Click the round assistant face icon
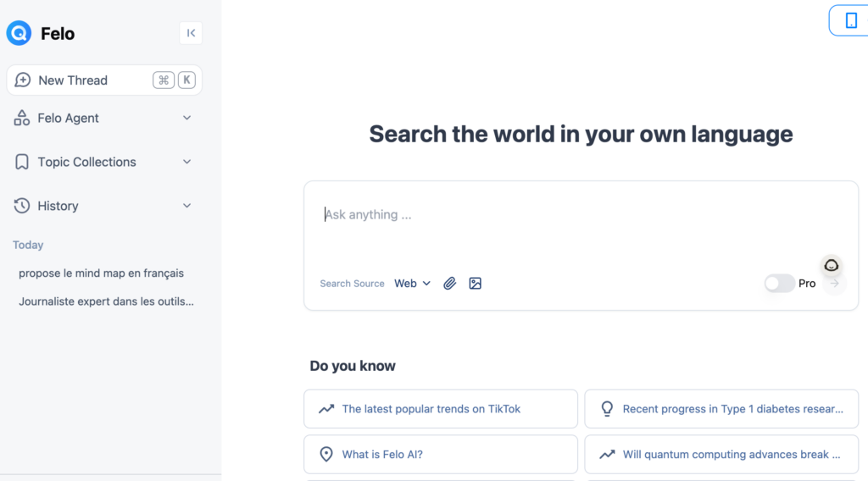The image size is (868, 481). tap(831, 265)
